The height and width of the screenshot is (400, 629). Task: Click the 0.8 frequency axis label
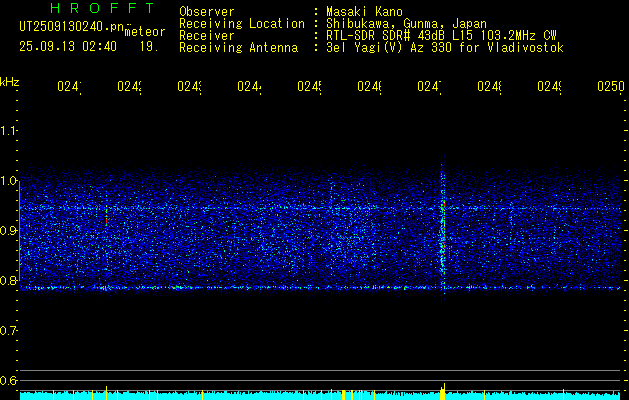pyautogui.click(x=8, y=280)
